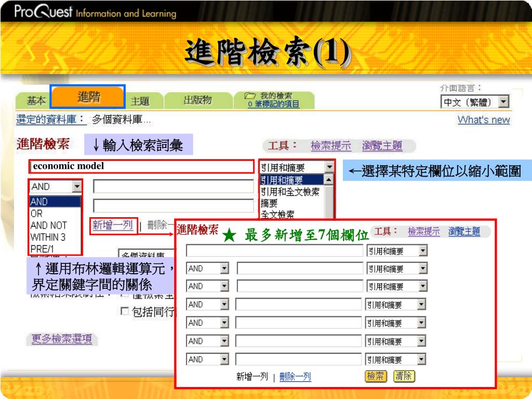Viewport: 532px width, 399px height.
Task: Click the search box containing economic model
Action: (x=141, y=166)
